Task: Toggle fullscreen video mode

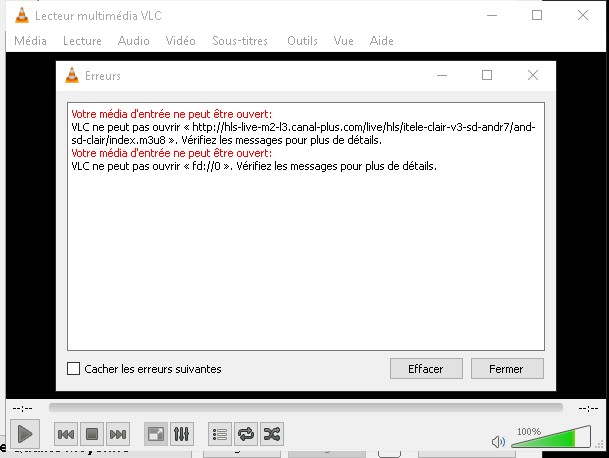Action: [x=155, y=434]
